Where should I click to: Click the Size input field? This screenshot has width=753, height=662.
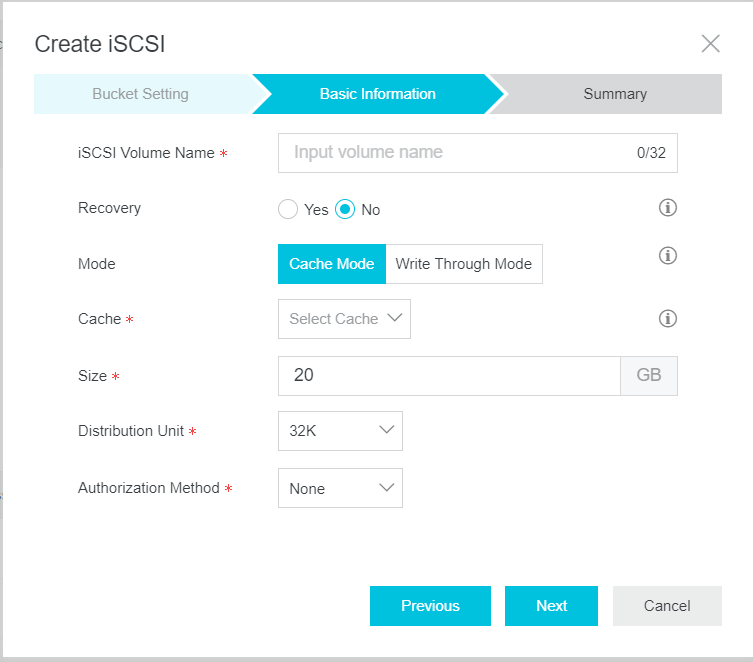coord(449,375)
